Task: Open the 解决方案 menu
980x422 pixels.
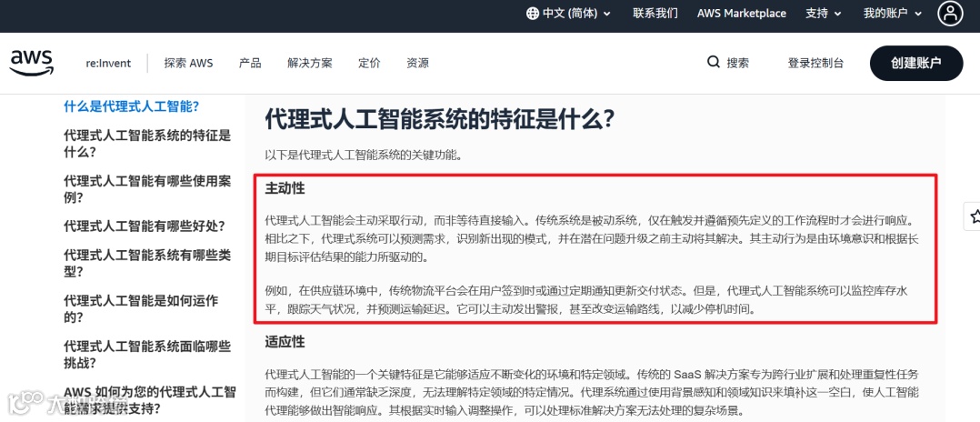Action: (x=310, y=63)
